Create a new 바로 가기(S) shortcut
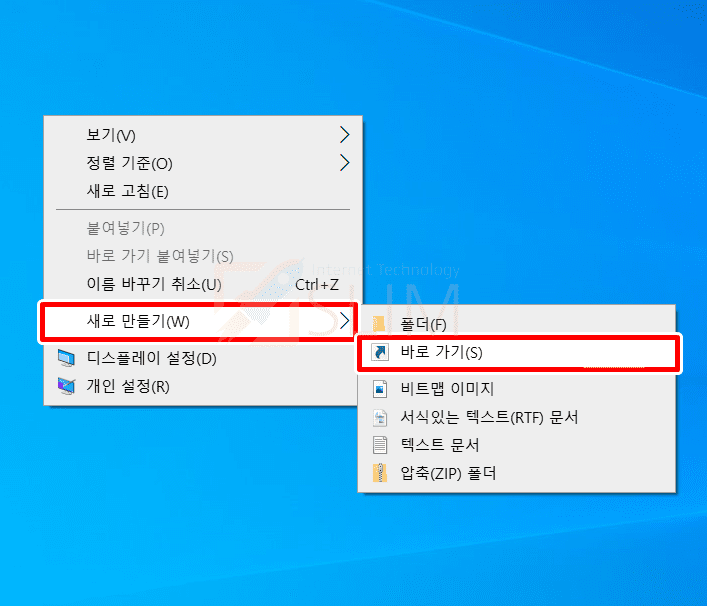The height and width of the screenshot is (606, 707). (519, 352)
